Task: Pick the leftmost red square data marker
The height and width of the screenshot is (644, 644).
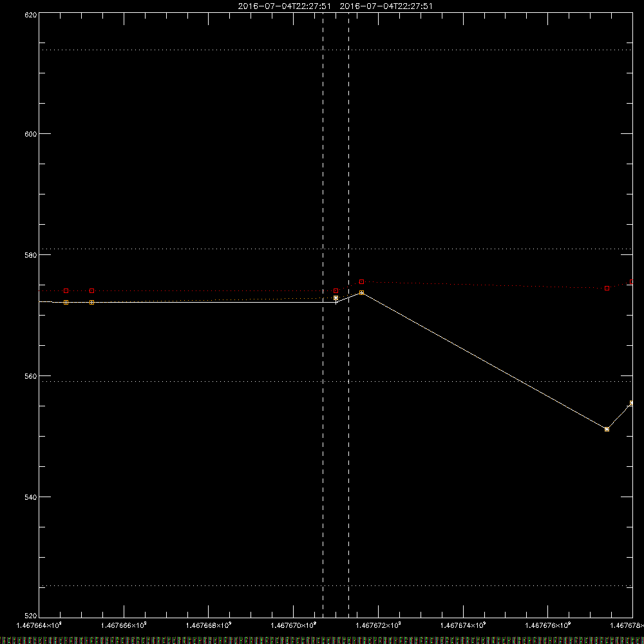Action: click(x=66, y=291)
